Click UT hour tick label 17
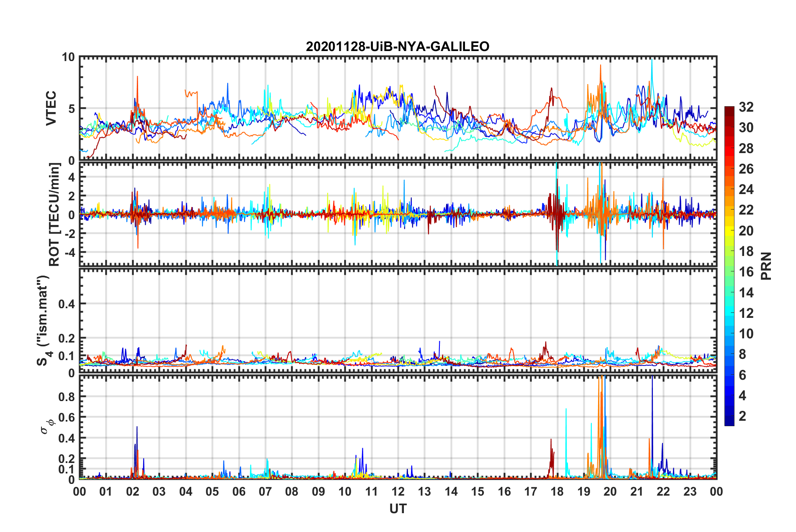Viewport: 796px width, 532px height. click(531, 491)
